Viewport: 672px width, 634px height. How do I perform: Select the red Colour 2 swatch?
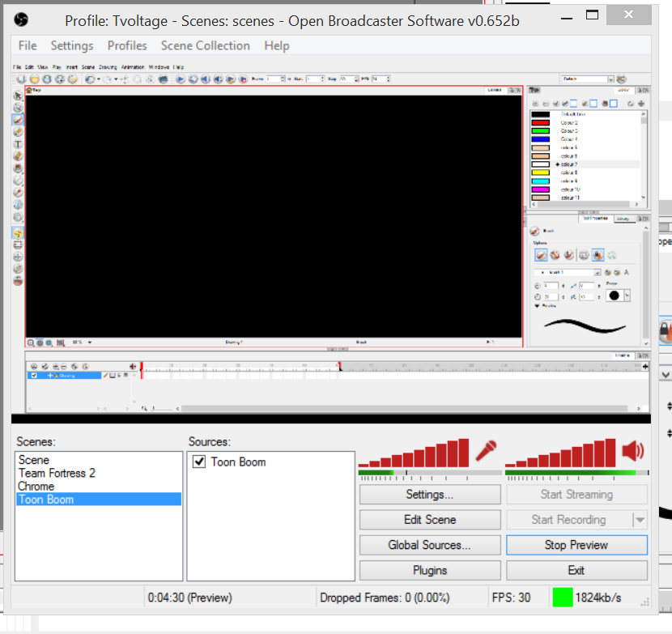(540, 122)
